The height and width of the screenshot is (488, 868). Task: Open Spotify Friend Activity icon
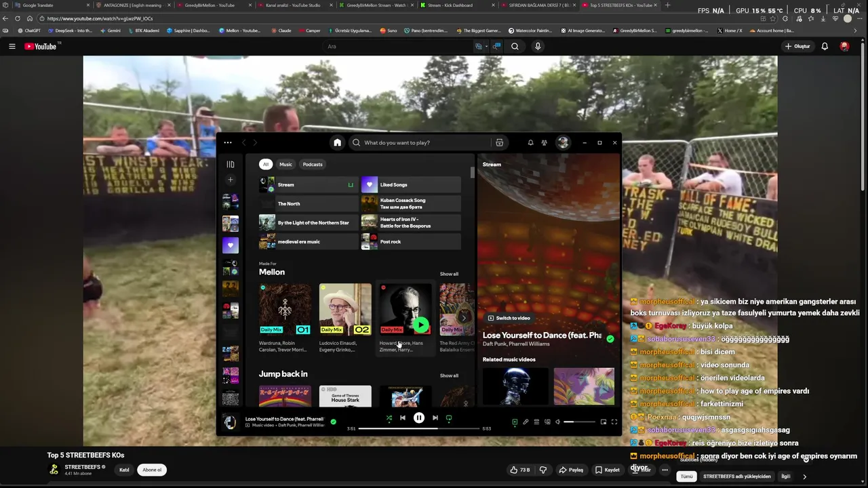coord(544,142)
